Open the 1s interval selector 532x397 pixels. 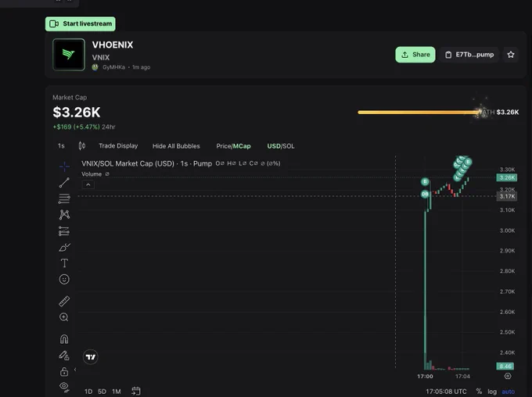point(61,146)
